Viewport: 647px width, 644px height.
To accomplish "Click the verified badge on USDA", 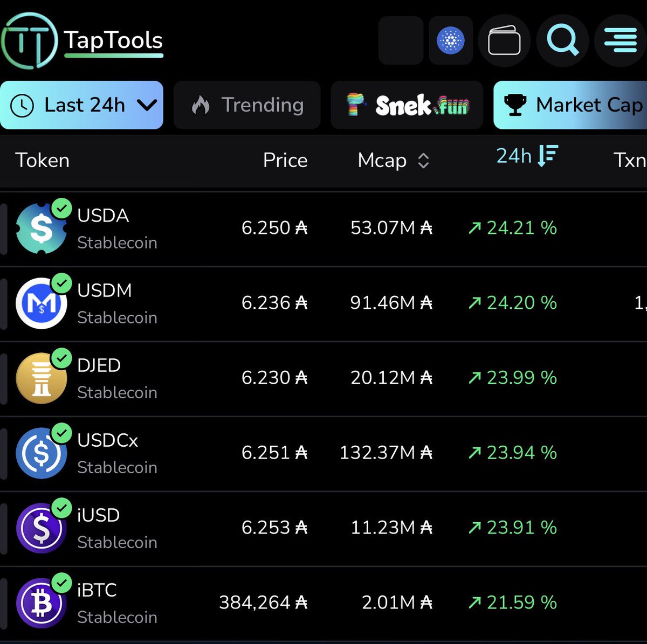I will point(62,208).
